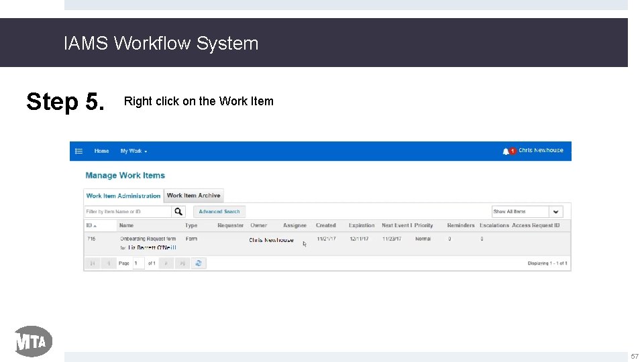Go to previous page icon

(109, 263)
